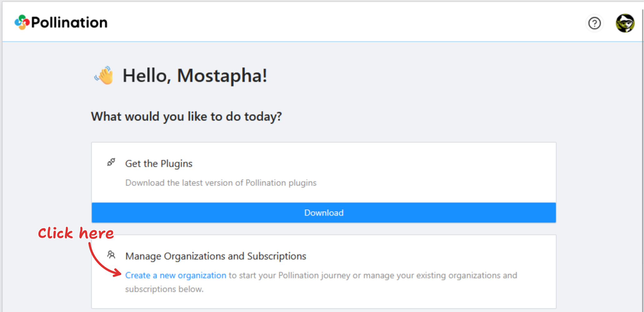This screenshot has height=312, width=644.
Task: Click the vertical scrollbar at right edge
Action: click(x=642, y=156)
